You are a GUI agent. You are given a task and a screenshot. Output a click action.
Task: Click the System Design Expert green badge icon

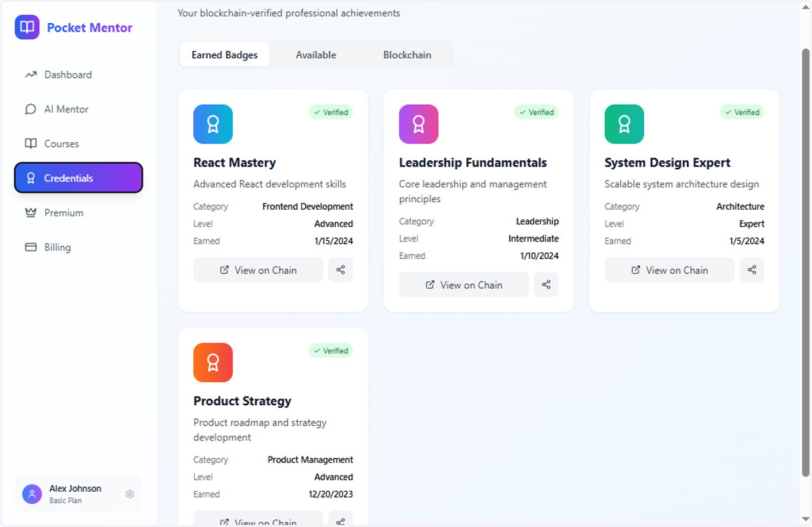(x=625, y=124)
